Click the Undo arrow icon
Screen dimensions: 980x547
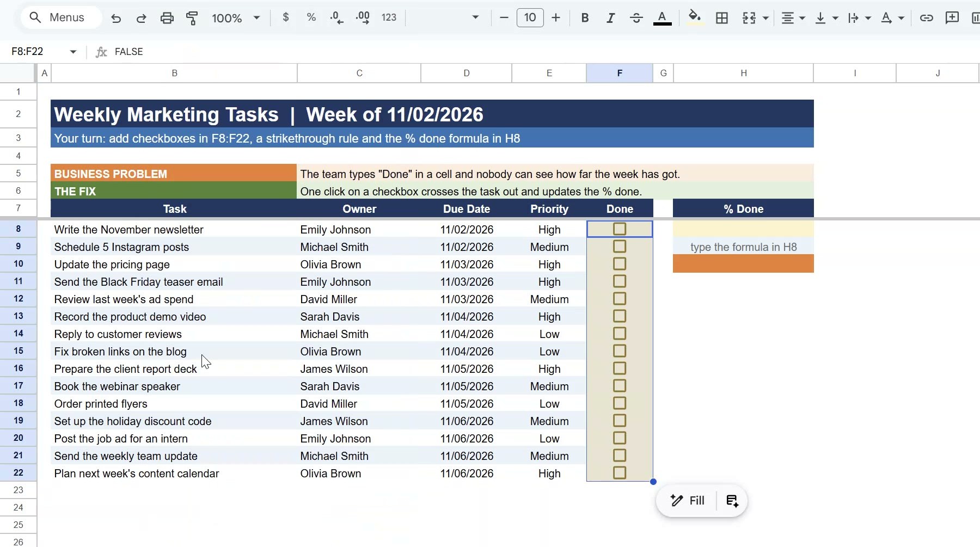point(115,18)
